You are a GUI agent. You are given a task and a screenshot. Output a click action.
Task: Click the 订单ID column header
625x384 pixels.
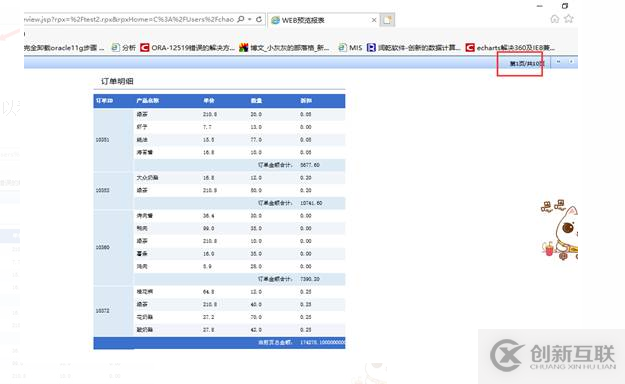104,101
